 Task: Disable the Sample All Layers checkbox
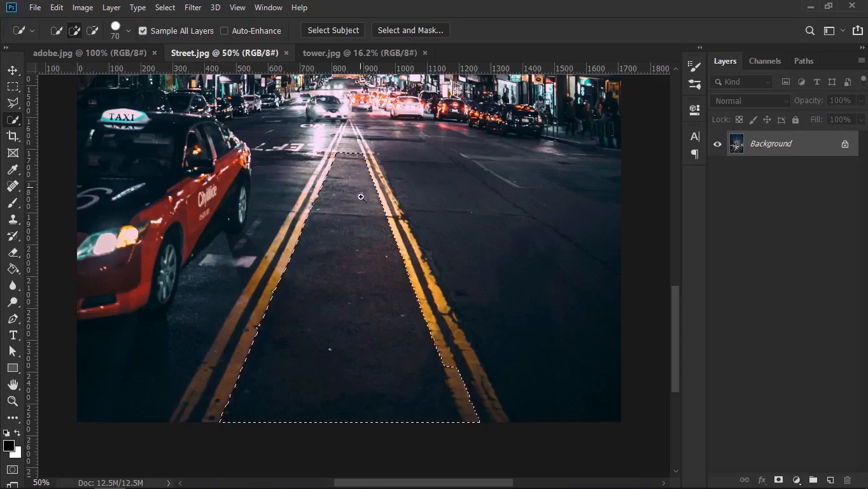(x=143, y=31)
